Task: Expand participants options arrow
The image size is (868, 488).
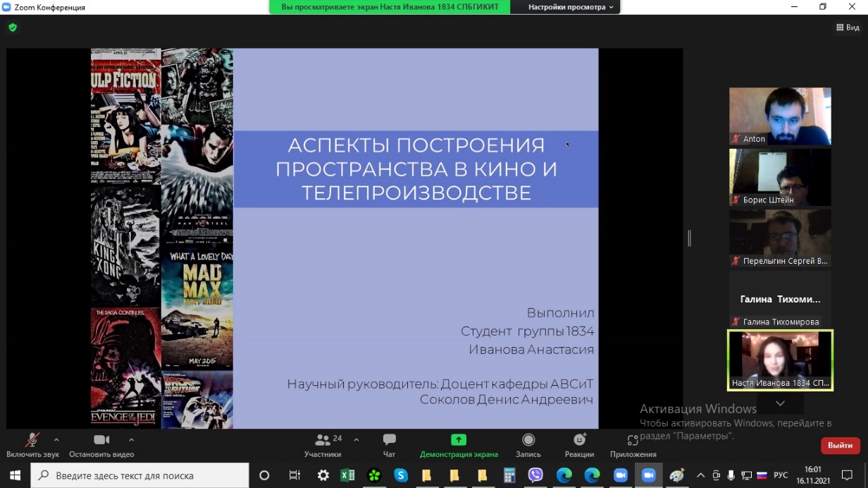Action: (x=356, y=439)
